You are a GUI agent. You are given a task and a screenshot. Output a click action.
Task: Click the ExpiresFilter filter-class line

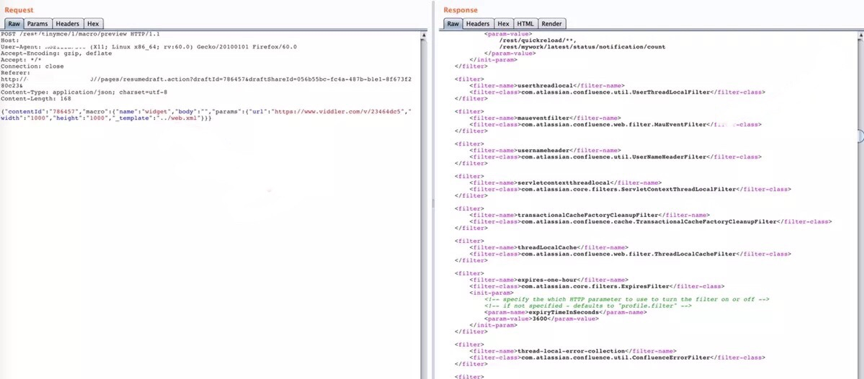click(597, 286)
